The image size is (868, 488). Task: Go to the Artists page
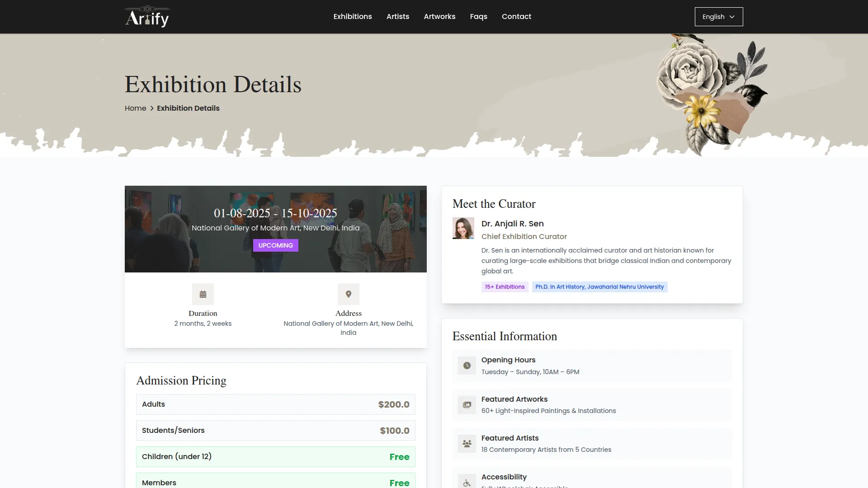point(397,17)
